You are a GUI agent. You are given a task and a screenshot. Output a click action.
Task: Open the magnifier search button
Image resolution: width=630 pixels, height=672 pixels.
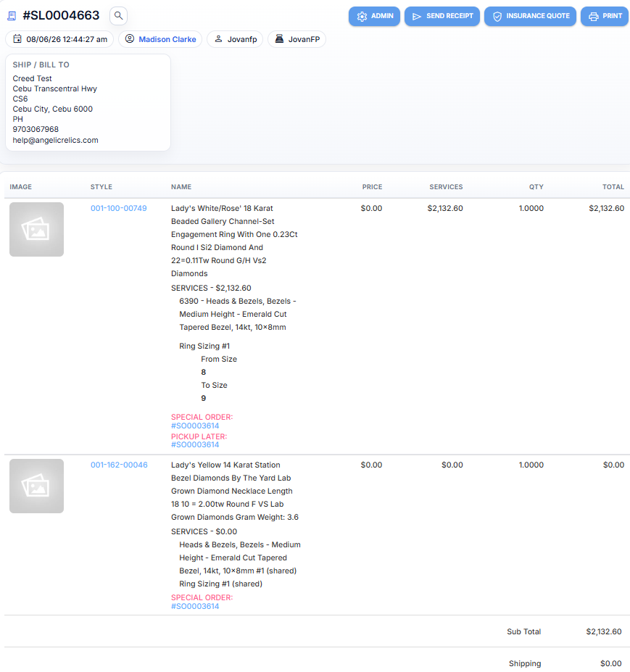(118, 16)
